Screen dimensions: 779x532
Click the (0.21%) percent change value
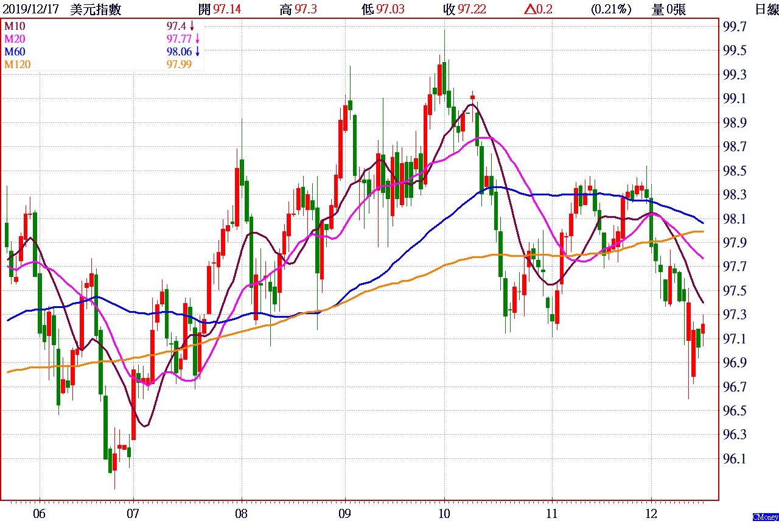(x=610, y=9)
